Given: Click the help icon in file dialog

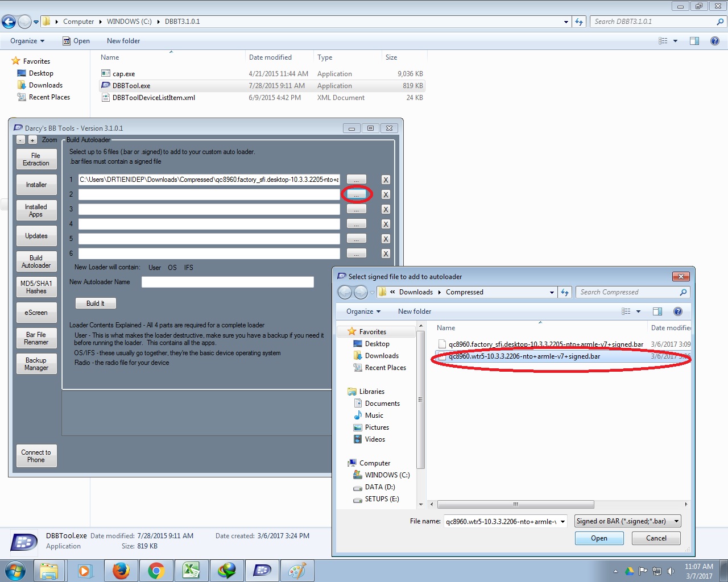Looking at the screenshot, I should [677, 311].
